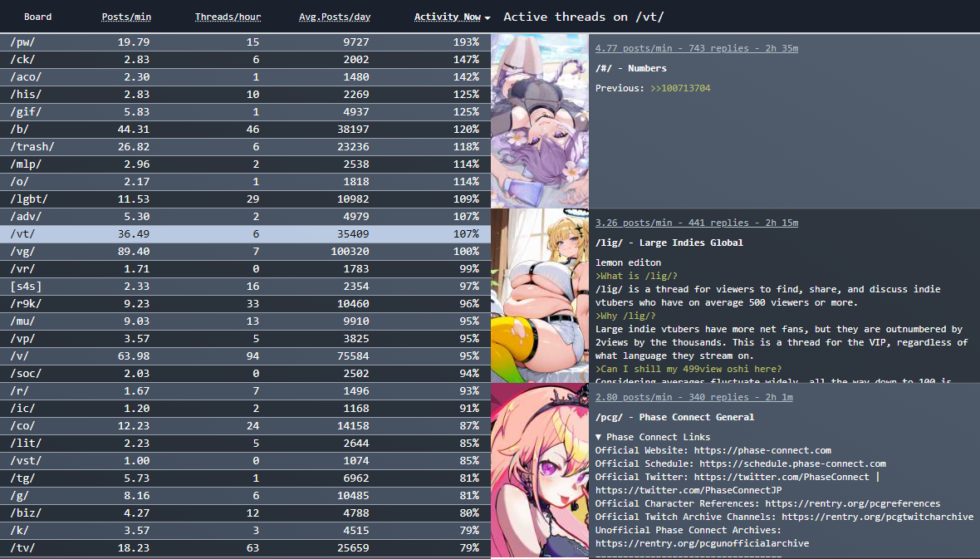Image resolution: width=980 pixels, height=559 pixels.
Task: Select the /ic/ board row
Action: click(x=245, y=409)
